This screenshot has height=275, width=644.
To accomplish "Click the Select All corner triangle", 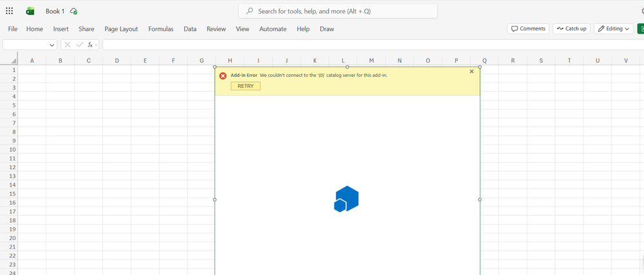I will 14,60.
